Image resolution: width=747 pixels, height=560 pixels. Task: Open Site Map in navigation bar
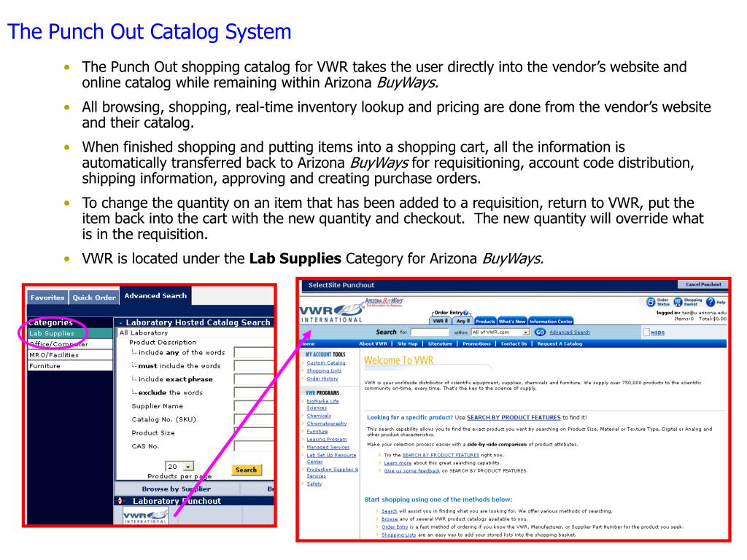pos(407,344)
